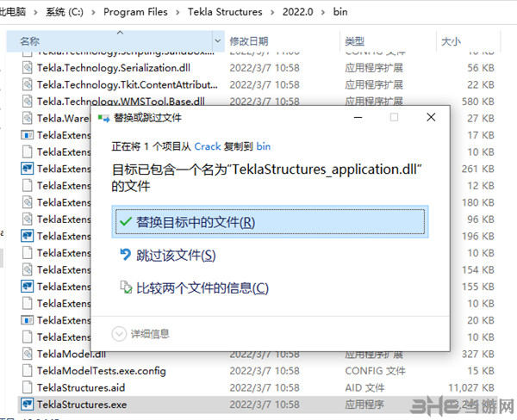Select the file name TeklaStructures.exe
Viewport: 517px width, 420px height.
pyautogui.click(x=82, y=405)
